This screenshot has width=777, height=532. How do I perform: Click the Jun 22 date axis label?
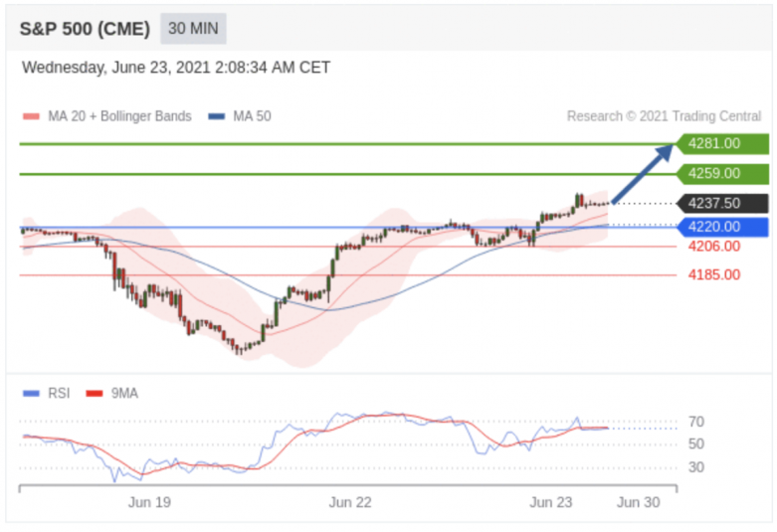tap(350, 502)
